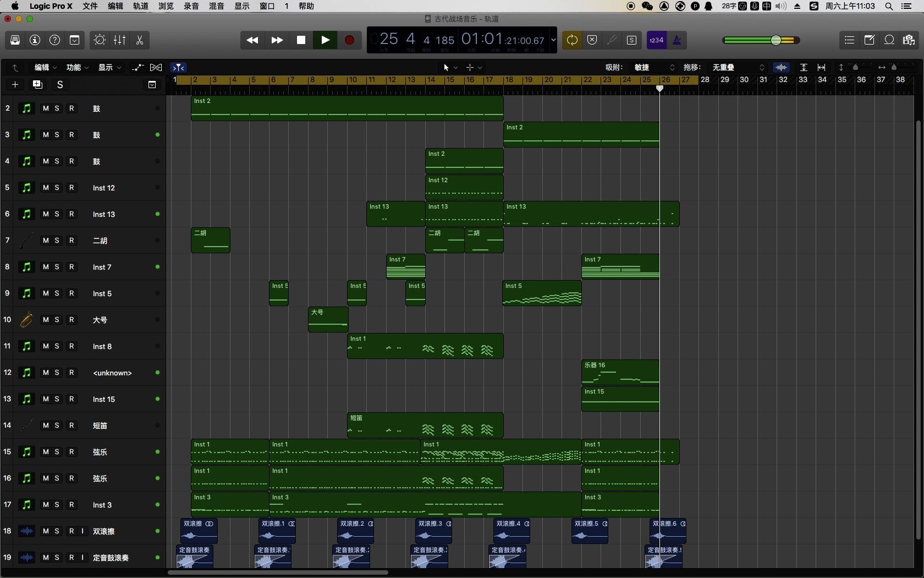Viewport: 924px width, 578px height.
Task: Open the Media Browser button
Action: (909, 40)
